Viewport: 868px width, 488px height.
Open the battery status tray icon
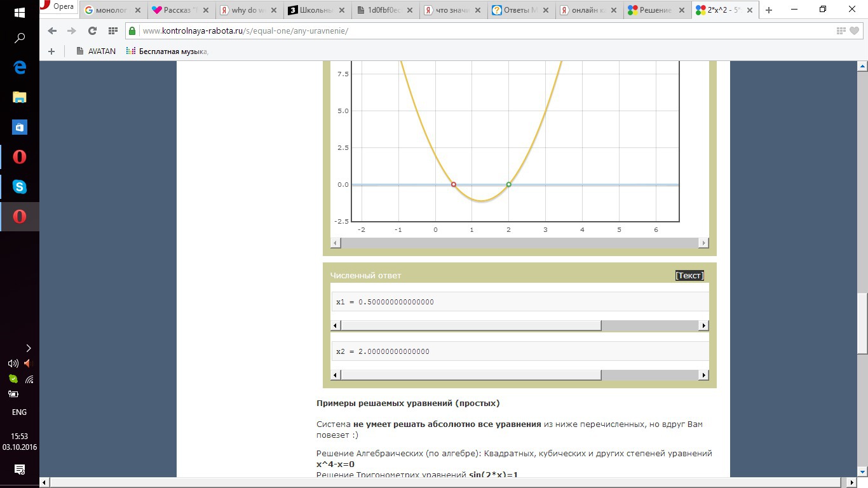click(x=13, y=394)
